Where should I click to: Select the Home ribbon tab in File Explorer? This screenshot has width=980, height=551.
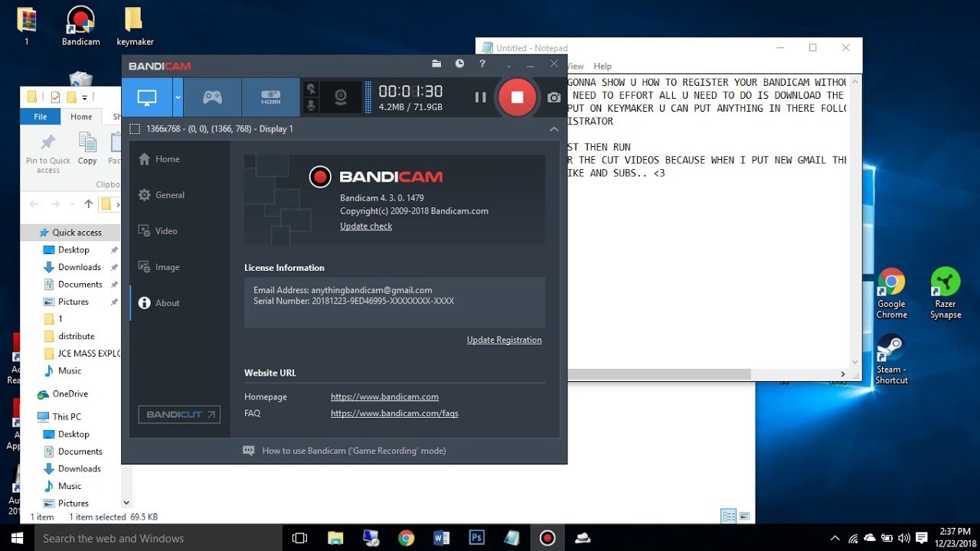(81, 116)
